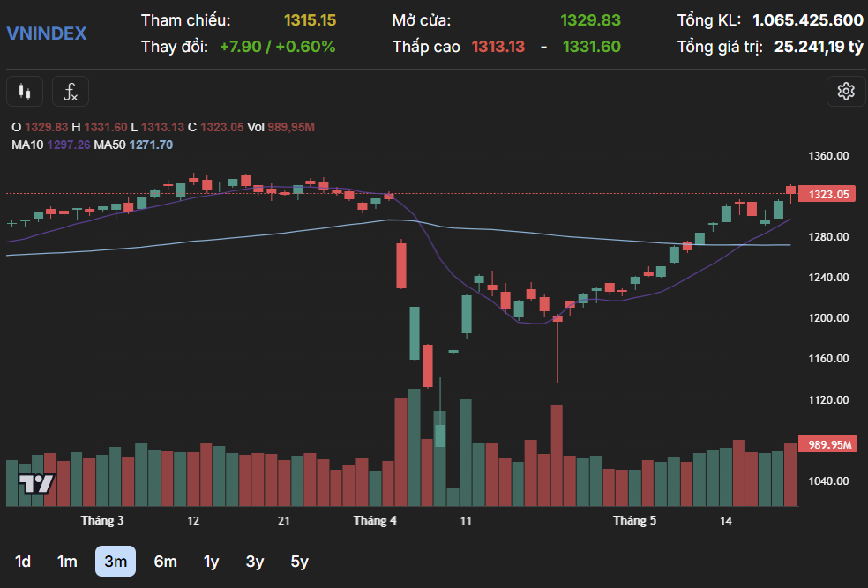868x588 pixels.
Task: Choose the 5y time range
Action: (300, 562)
